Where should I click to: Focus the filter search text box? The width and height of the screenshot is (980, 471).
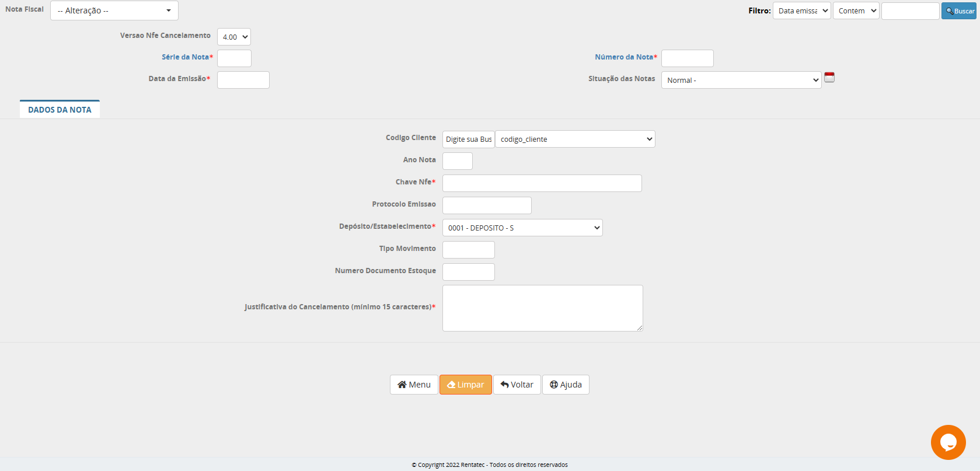pyautogui.click(x=910, y=11)
